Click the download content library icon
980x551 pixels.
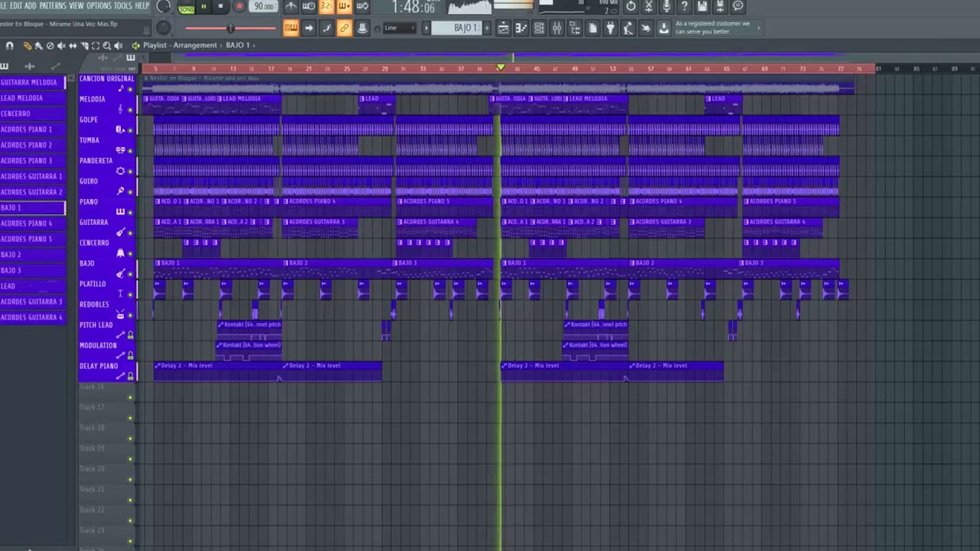[x=664, y=28]
